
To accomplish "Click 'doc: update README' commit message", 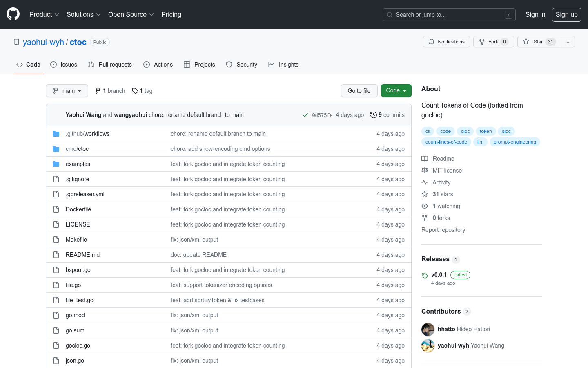I will (x=198, y=255).
